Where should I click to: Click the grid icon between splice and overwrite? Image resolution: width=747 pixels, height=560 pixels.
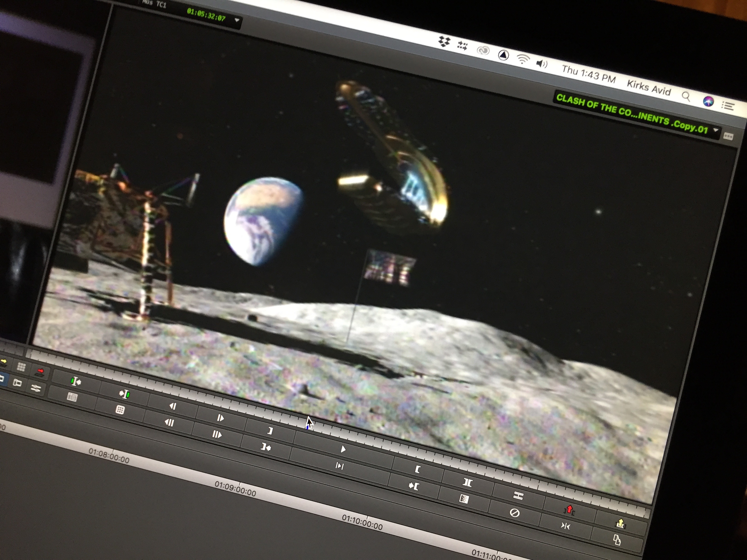(x=21, y=367)
